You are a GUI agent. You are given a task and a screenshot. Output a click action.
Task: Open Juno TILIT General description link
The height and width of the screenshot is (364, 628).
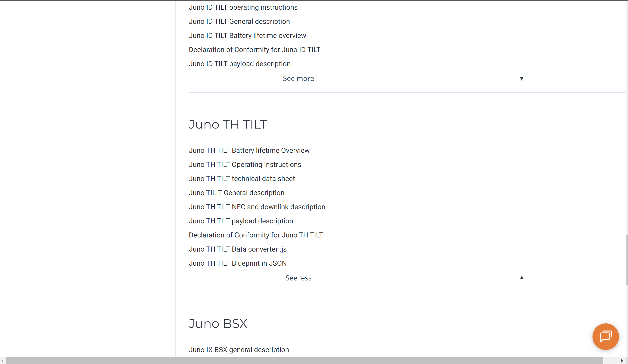236,193
